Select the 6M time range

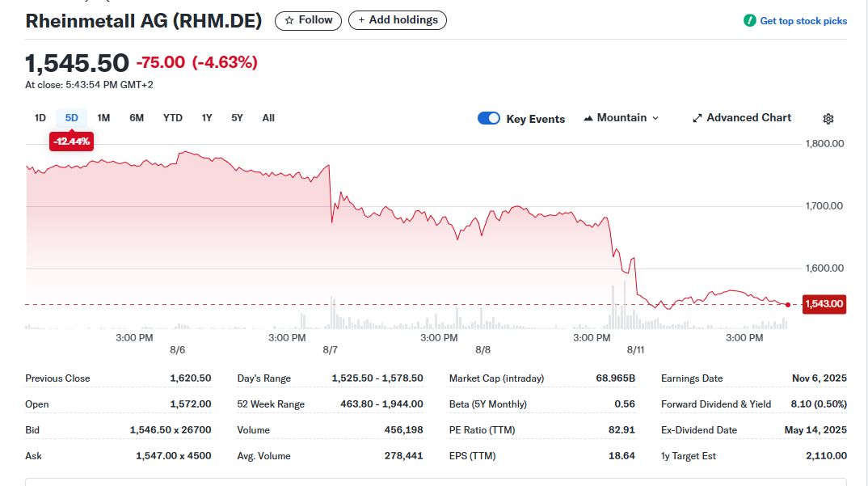coord(137,118)
